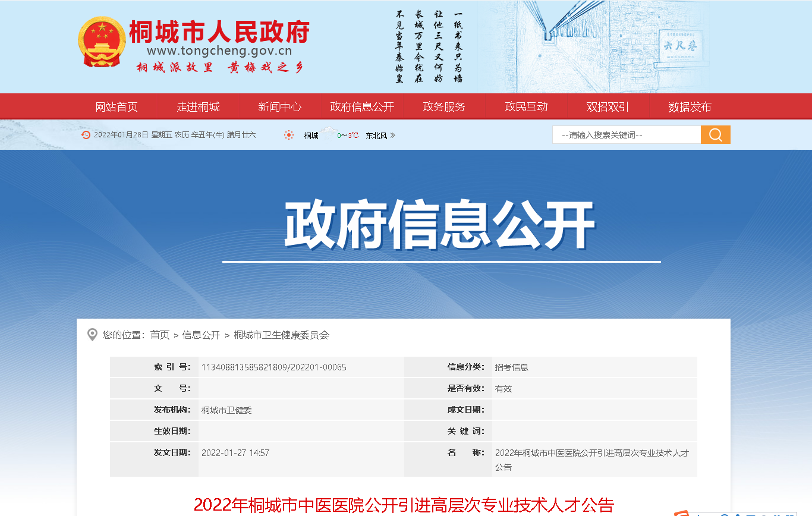Click index number 113408813585821809/202201-00065
This screenshot has width=812, height=516.
click(274, 367)
